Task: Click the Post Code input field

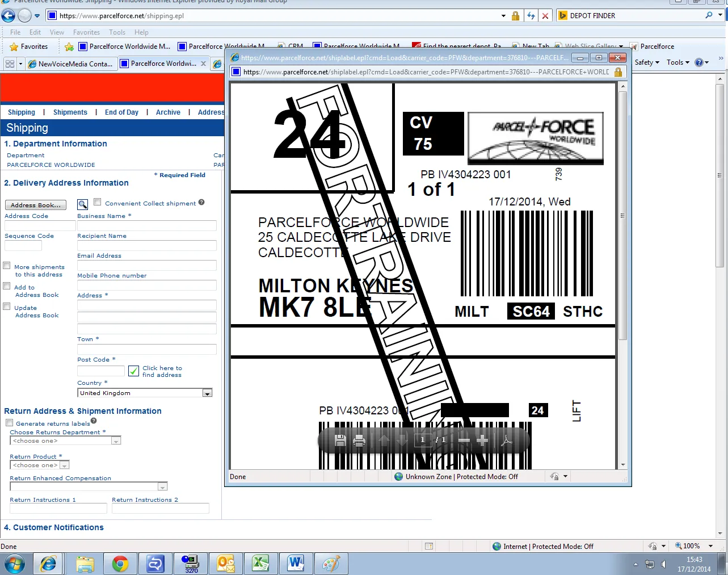Action: (101, 371)
